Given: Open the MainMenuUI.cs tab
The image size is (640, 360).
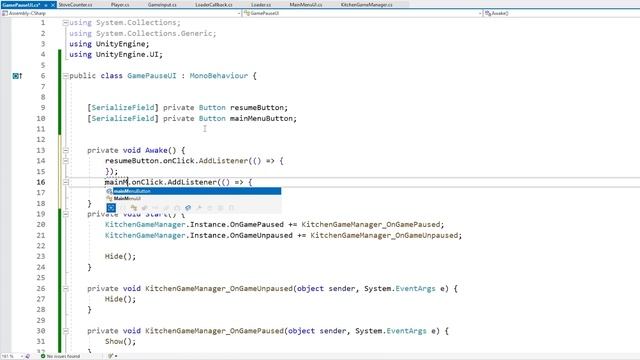Looking at the screenshot, I should pyautogui.click(x=306, y=4).
